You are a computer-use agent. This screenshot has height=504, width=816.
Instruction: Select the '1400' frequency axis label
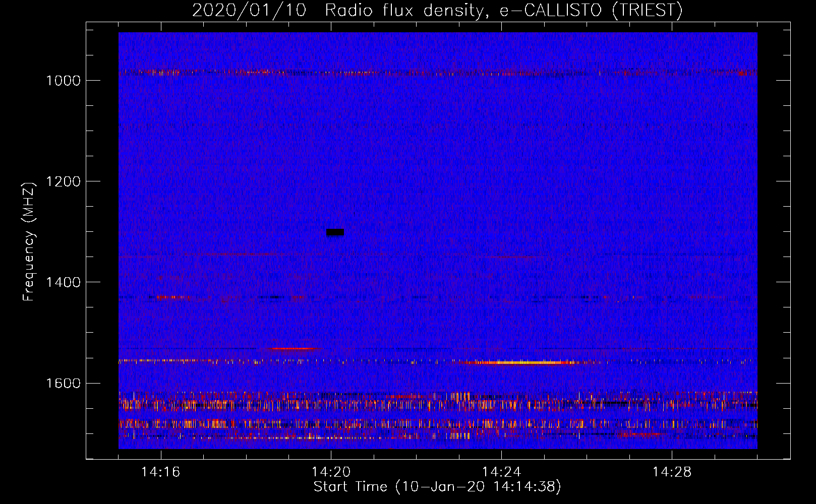pyautogui.click(x=63, y=282)
